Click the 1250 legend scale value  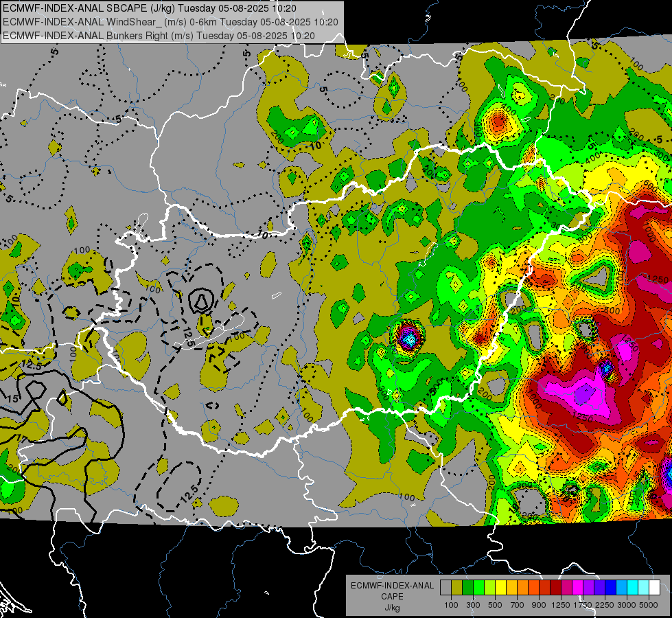point(561,605)
